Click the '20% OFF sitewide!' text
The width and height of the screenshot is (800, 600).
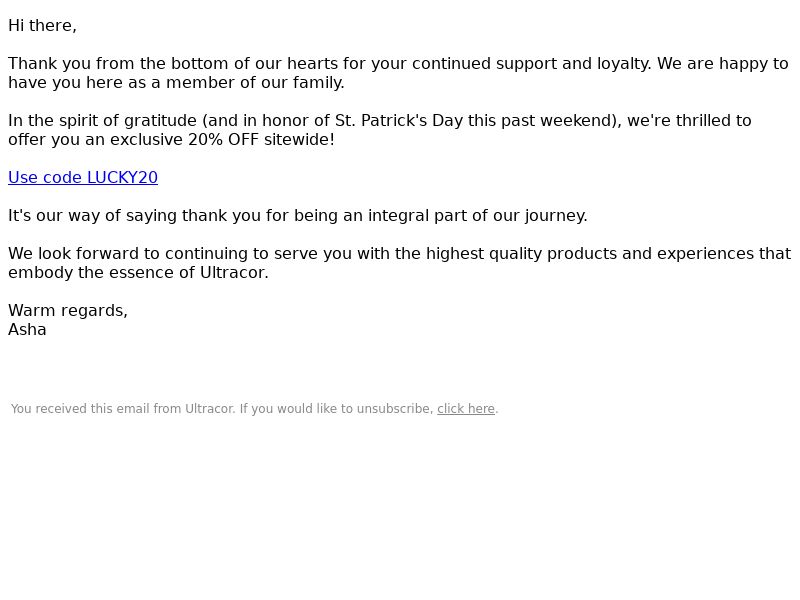click(261, 140)
